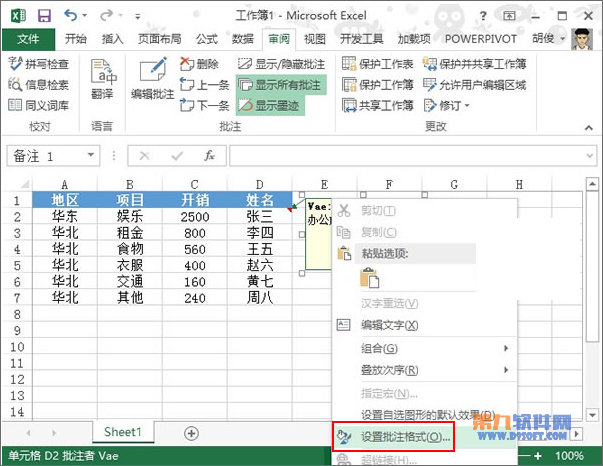Select column C header

tap(195, 184)
